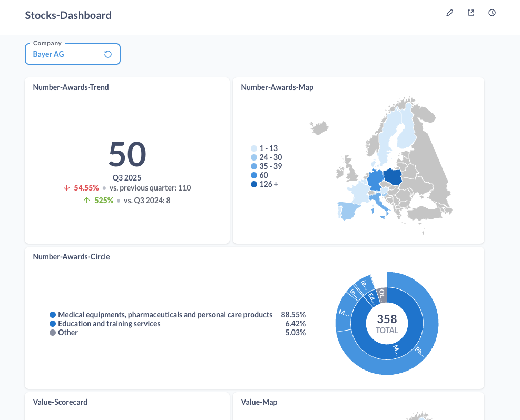Click the Stocks-Dashboard title

(x=68, y=15)
